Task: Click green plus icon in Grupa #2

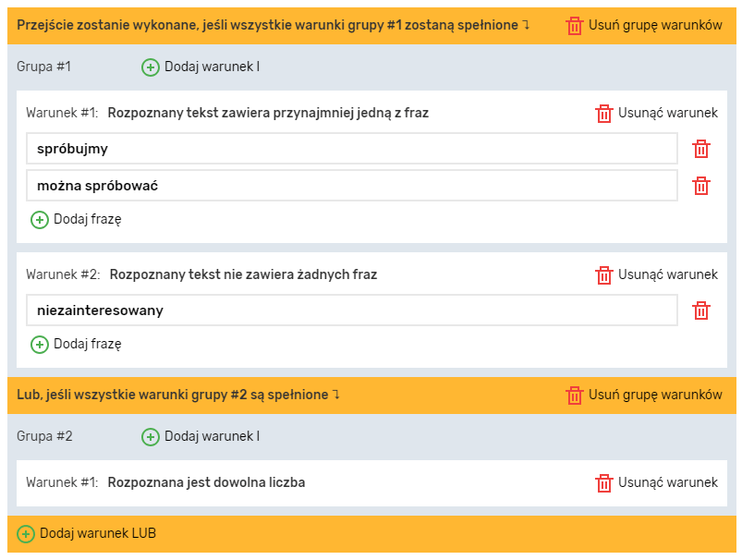Action: (x=151, y=437)
